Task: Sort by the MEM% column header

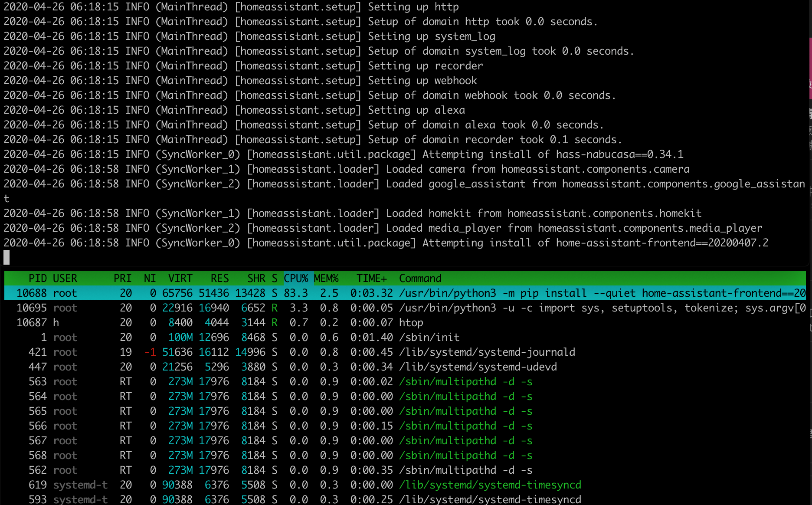Action: click(x=326, y=278)
